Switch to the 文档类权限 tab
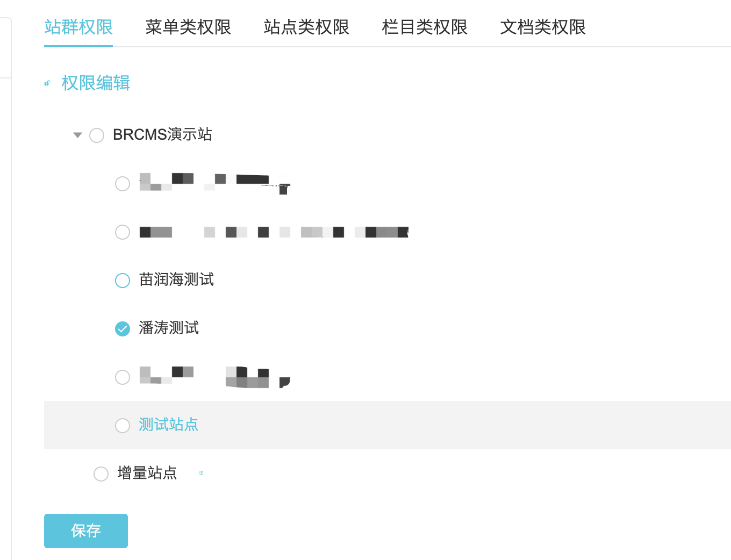731x560 pixels. (x=543, y=27)
